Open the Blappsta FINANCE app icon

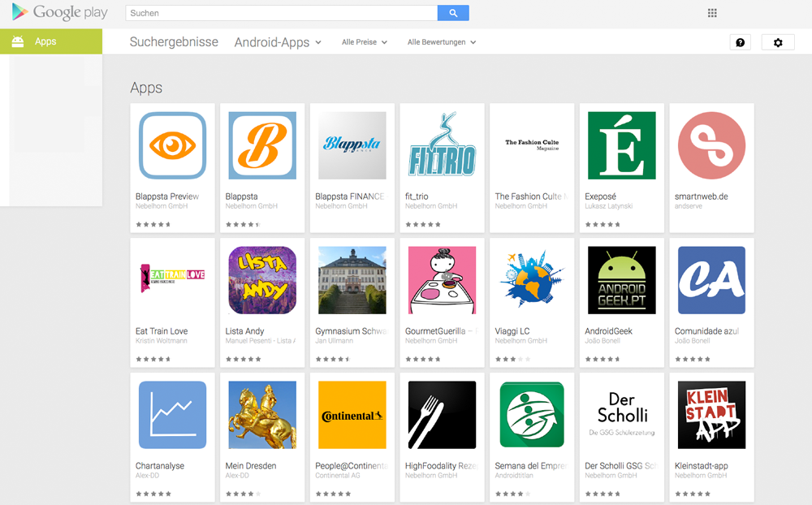pos(352,145)
